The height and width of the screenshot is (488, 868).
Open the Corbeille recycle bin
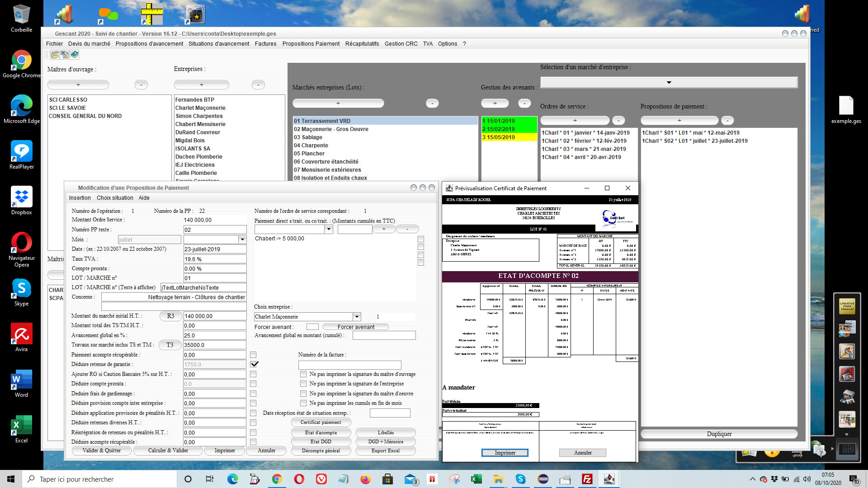click(21, 19)
